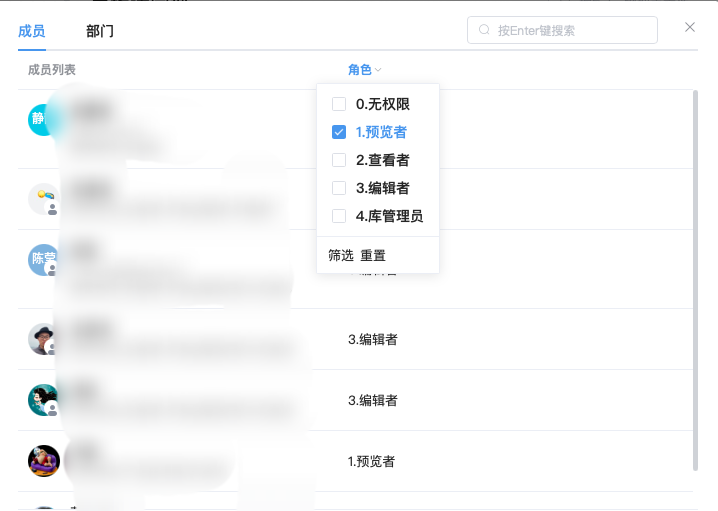Viewport: 718px width, 511px height.
Task: Uncheck the 1.预览者 checkbox
Action: click(x=339, y=132)
